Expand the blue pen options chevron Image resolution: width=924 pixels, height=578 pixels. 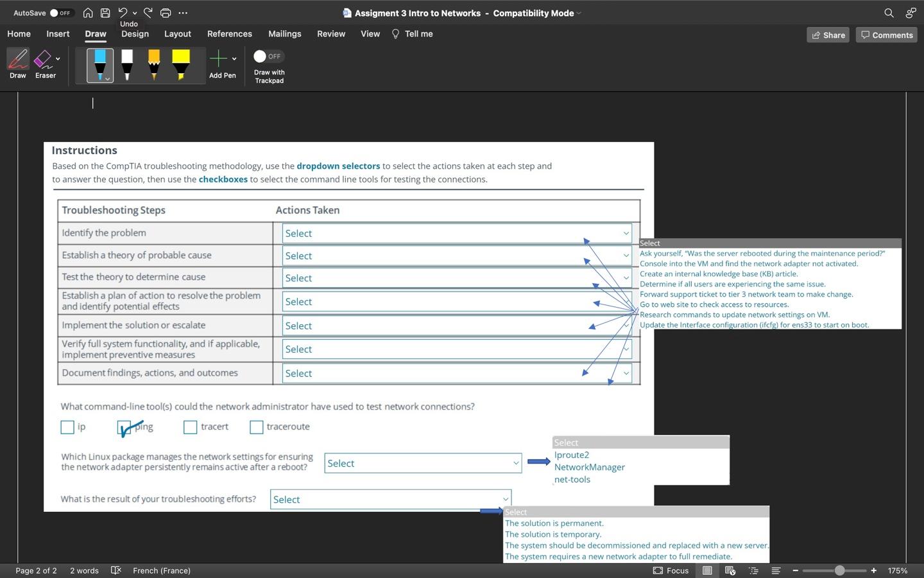point(108,78)
